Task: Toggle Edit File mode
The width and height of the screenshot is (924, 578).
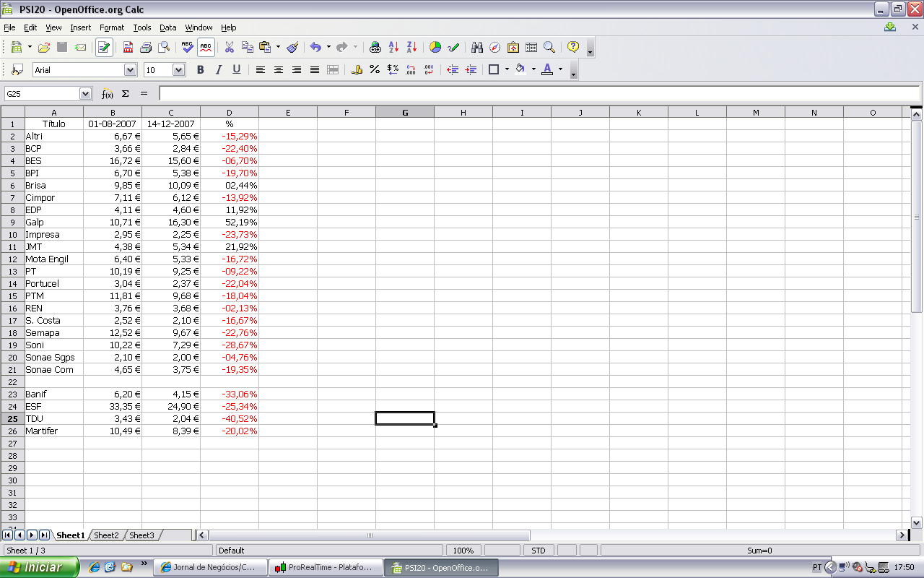Action: pyautogui.click(x=104, y=48)
